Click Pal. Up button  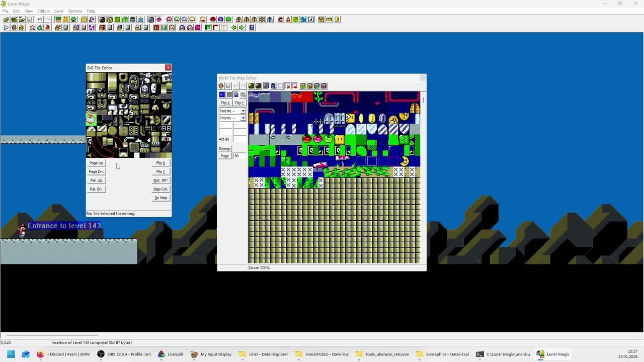tap(96, 180)
